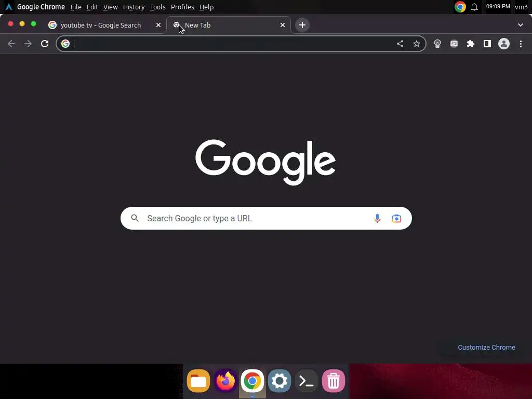Screen dimensions: 532x399
Task: Click the Google icon in address bar
Action: click(65, 44)
